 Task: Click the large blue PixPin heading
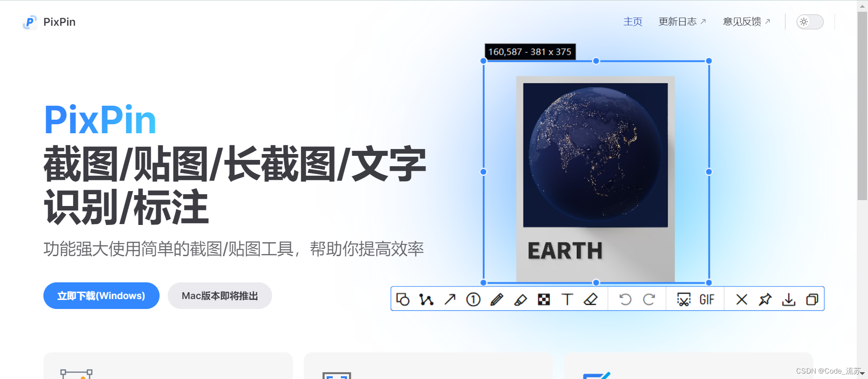[x=100, y=120]
